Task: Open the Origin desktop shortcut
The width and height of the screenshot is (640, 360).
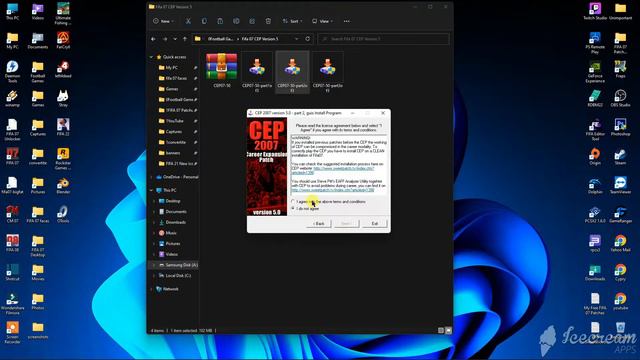Action: [x=595, y=156]
